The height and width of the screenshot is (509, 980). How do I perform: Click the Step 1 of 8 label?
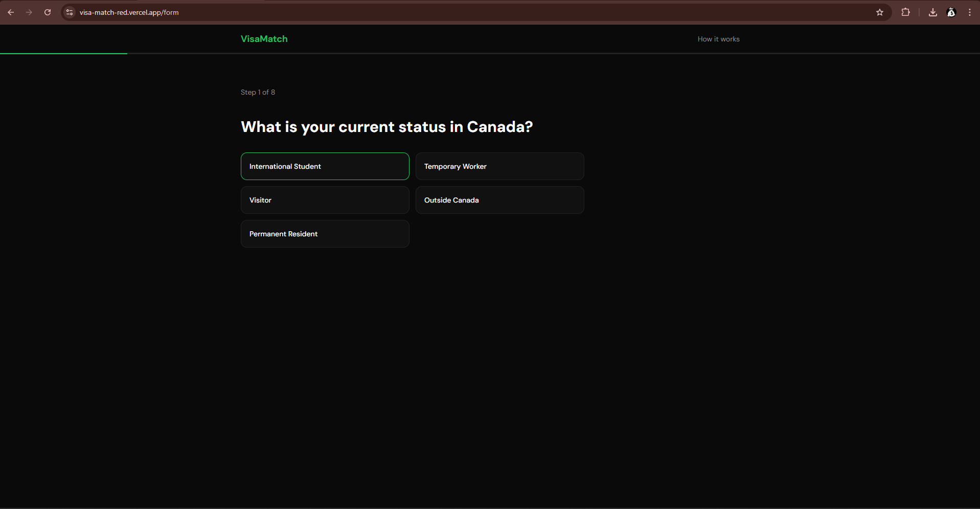tap(258, 92)
